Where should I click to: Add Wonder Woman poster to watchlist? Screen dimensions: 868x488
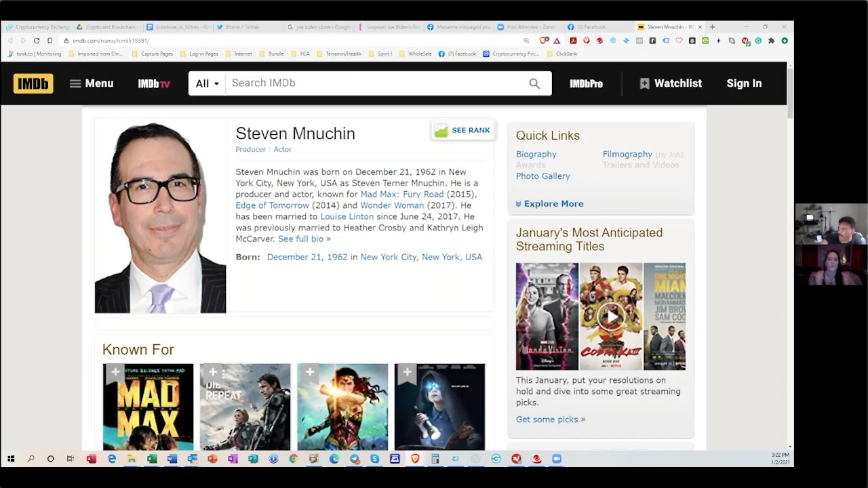tap(310, 373)
